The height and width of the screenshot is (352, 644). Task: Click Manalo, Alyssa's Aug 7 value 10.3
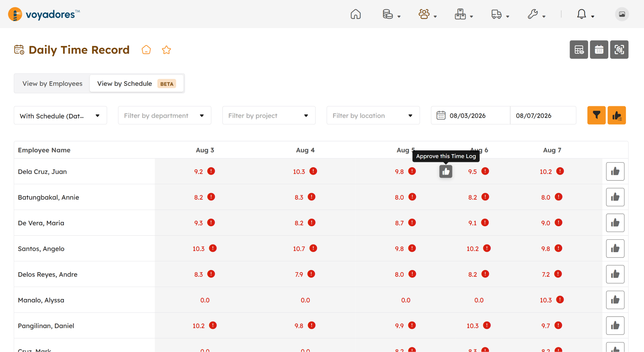[x=546, y=300]
